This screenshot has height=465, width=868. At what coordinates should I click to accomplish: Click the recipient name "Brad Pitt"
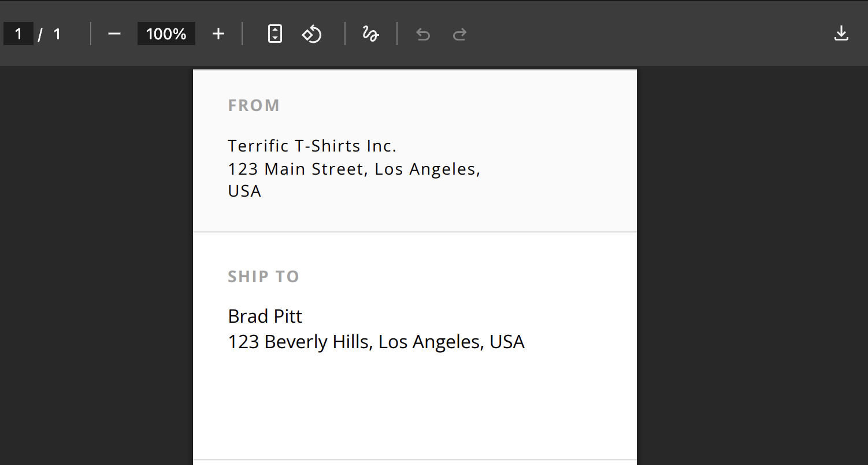265,316
